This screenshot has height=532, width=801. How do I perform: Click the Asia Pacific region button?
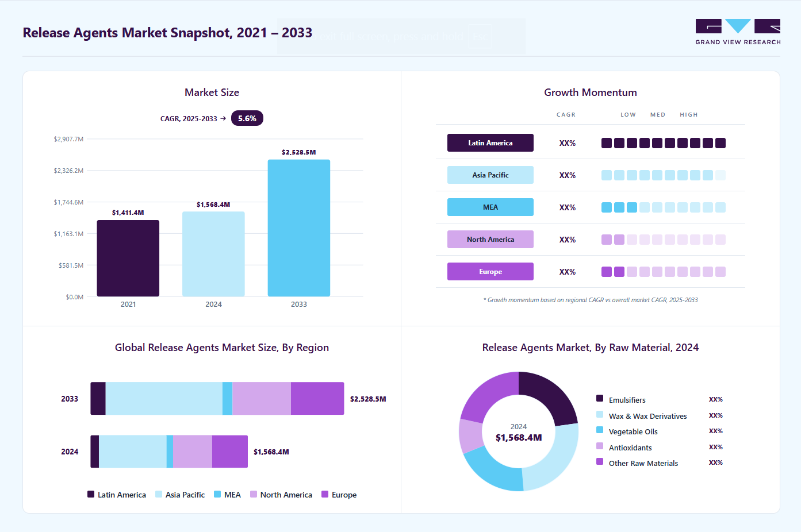[490, 175]
